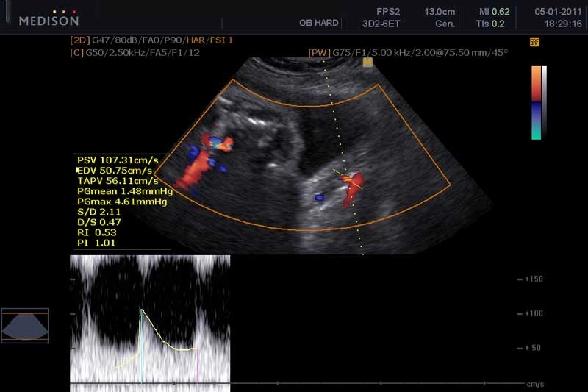Click the PSV 107.31cm/s measurement
Viewport: 588px width, 392px height.
coord(118,159)
